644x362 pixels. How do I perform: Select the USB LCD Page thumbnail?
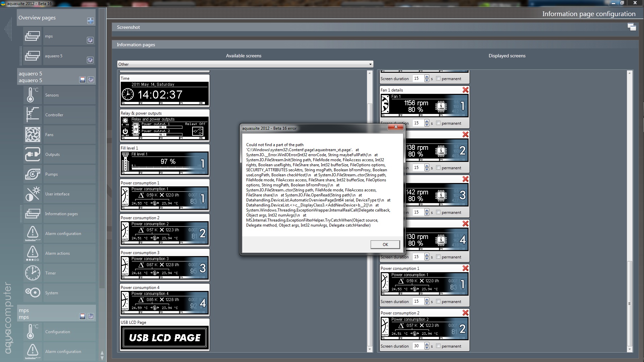click(x=165, y=338)
